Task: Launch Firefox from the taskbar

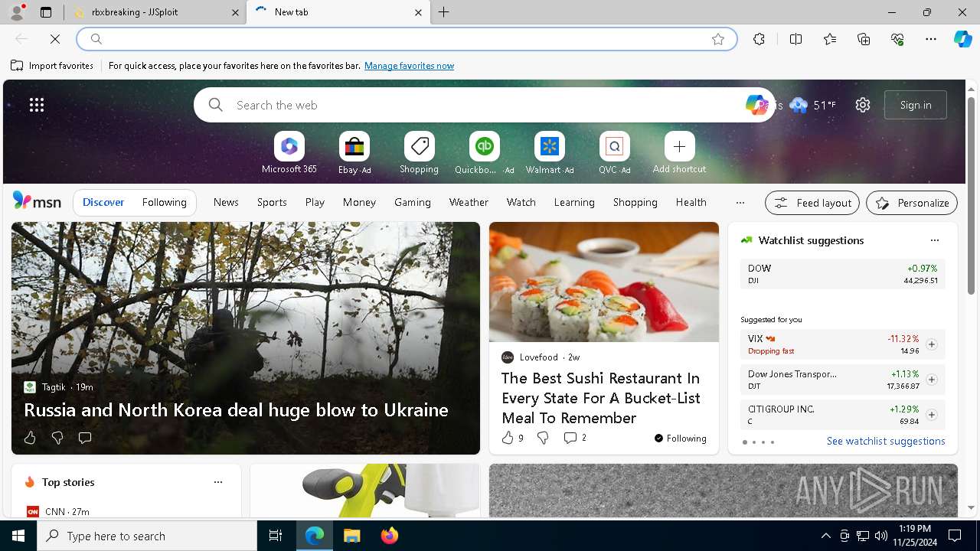Action: [x=390, y=536]
